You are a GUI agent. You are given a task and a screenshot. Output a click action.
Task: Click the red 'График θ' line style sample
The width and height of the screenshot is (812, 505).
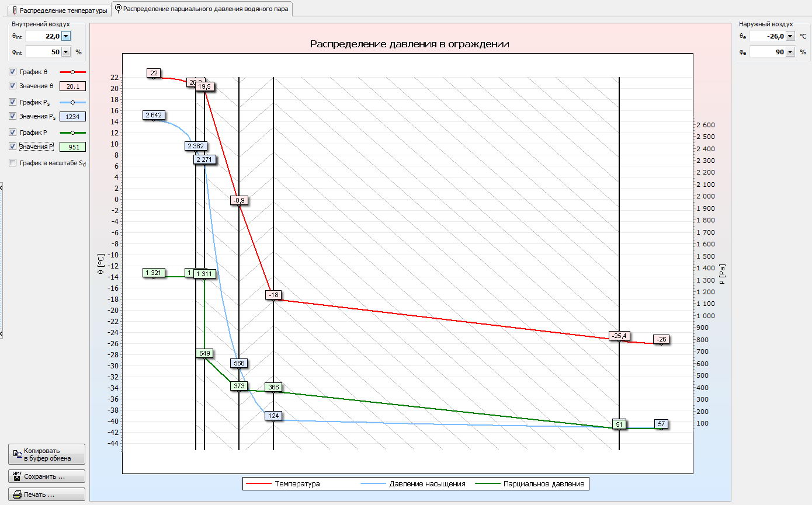click(x=72, y=72)
